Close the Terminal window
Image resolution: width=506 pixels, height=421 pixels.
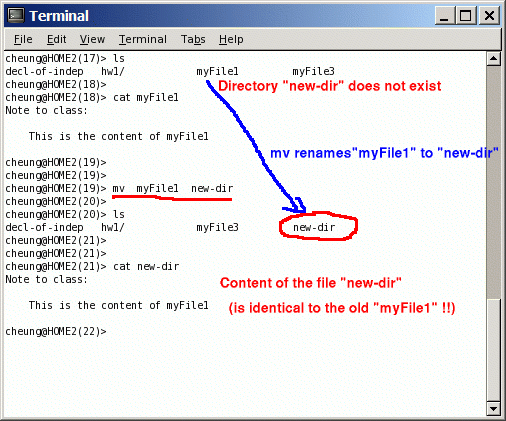coord(489,16)
